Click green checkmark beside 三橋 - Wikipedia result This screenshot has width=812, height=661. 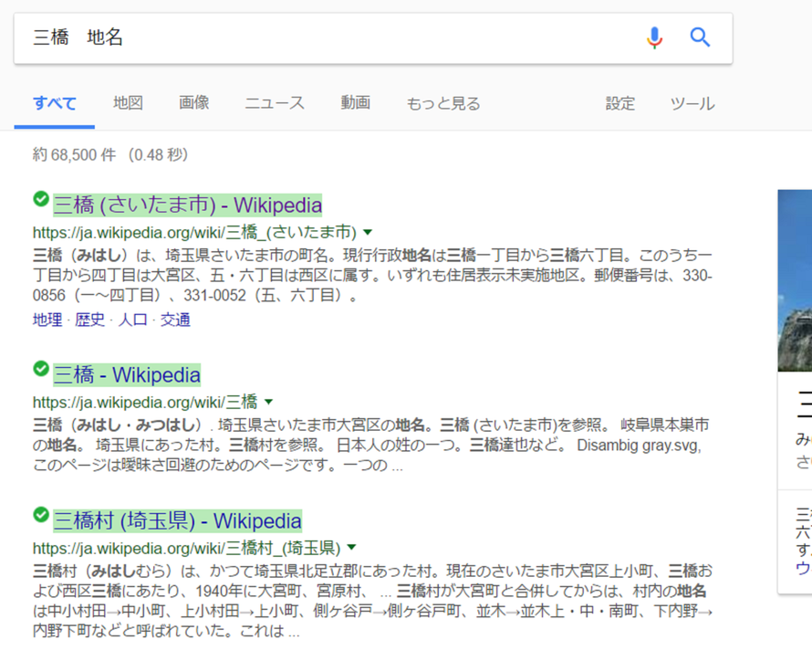[x=41, y=368]
